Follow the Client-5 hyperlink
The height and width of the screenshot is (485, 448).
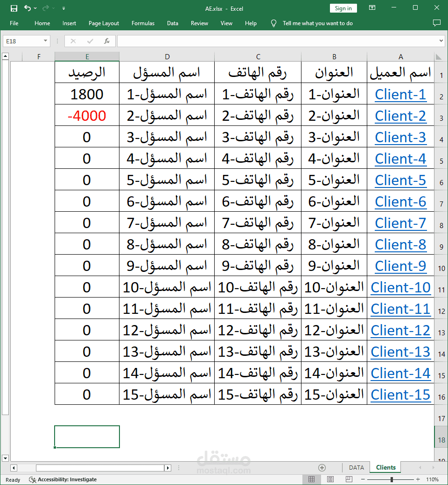click(400, 180)
